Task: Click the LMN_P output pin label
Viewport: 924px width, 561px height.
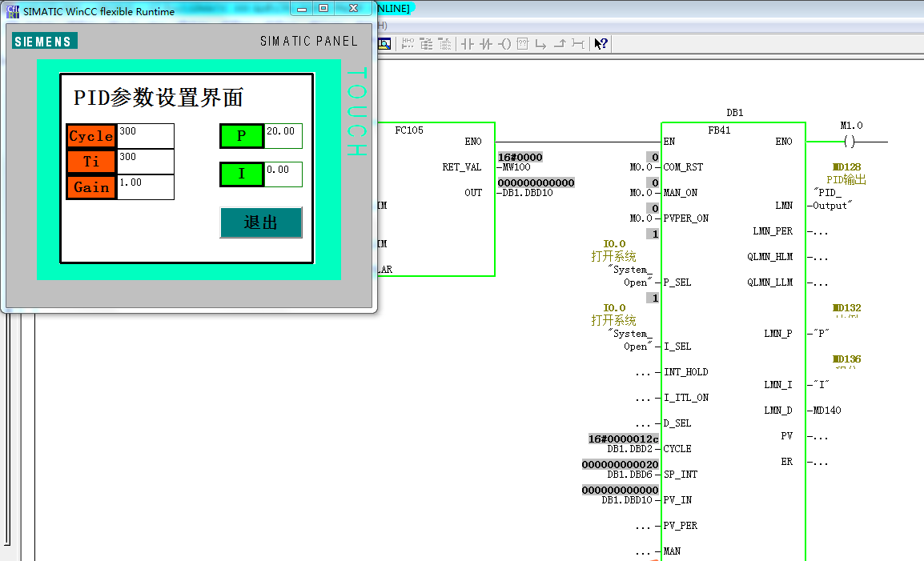Action: 778,334
